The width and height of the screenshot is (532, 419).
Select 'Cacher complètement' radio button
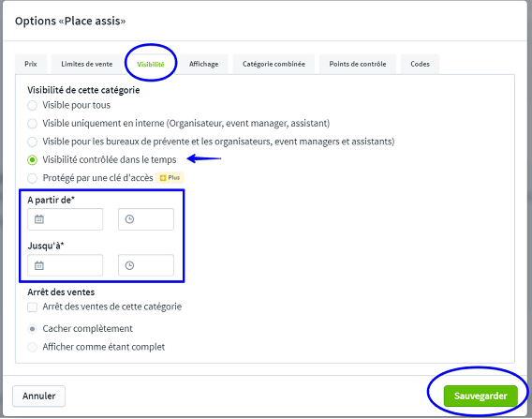tap(32, 329)
